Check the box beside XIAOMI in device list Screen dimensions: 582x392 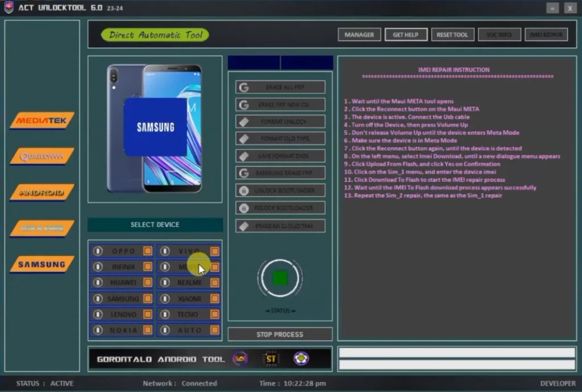click(x=215, y=298)
